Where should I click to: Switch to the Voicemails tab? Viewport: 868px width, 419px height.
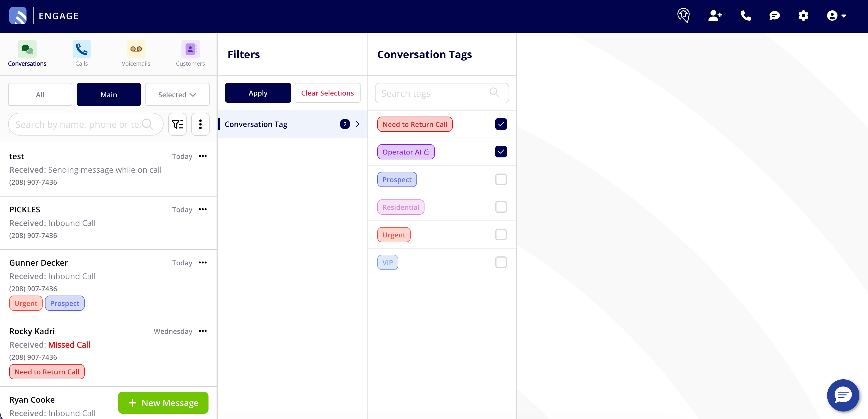(136, 54)
